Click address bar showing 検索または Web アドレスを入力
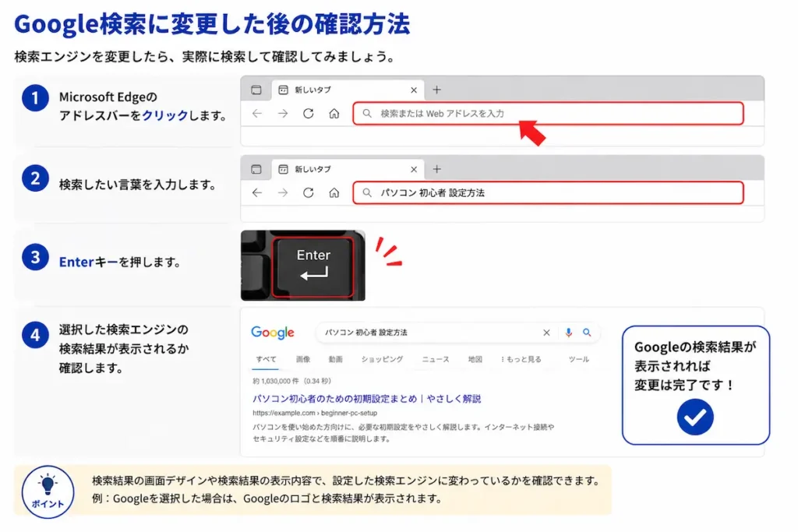Viewport: 798px width, 532px height. pyautogui.click(x=548, y=114)
